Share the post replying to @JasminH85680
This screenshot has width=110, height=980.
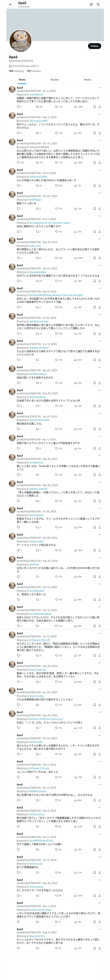pyautogui.click(x=99, y=163)
